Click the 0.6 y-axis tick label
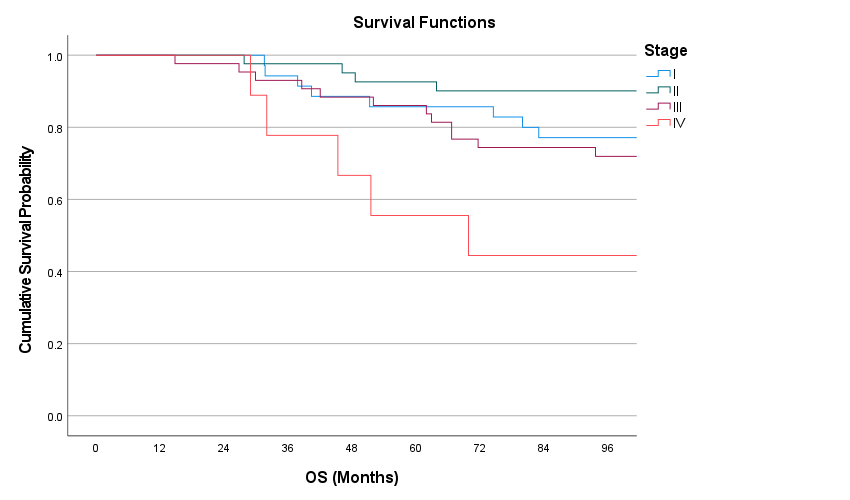Screen dimensions: 850x500 pyautogui.click(x=54, y=200)
